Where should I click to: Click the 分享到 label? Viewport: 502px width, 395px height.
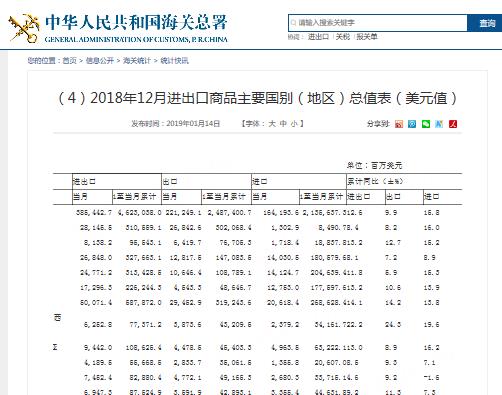coord(378,124)
